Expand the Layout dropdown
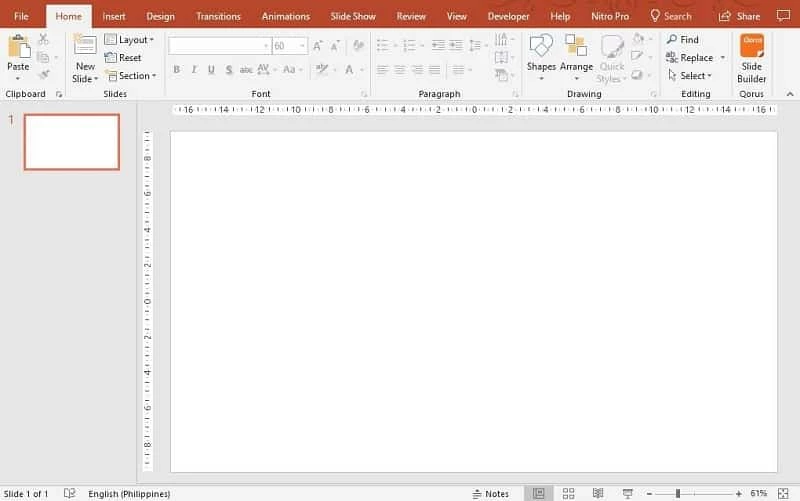 (130, 40)
